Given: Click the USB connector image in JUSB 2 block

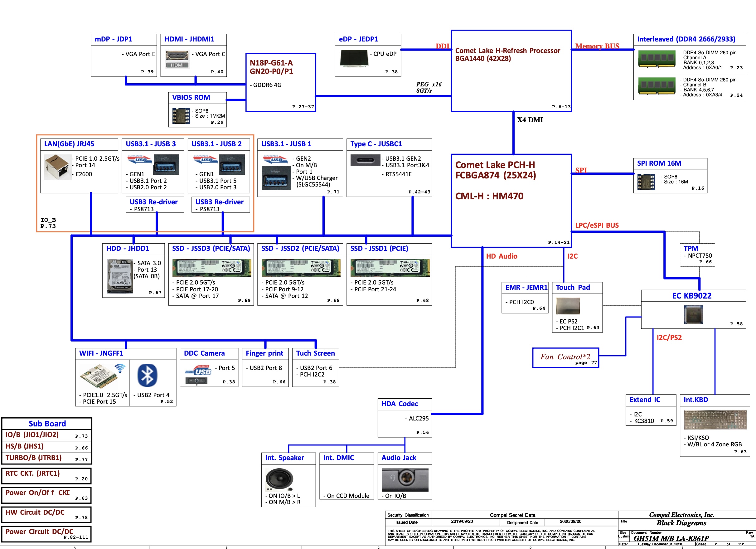Looking at the screenshot, I should 232,164.
